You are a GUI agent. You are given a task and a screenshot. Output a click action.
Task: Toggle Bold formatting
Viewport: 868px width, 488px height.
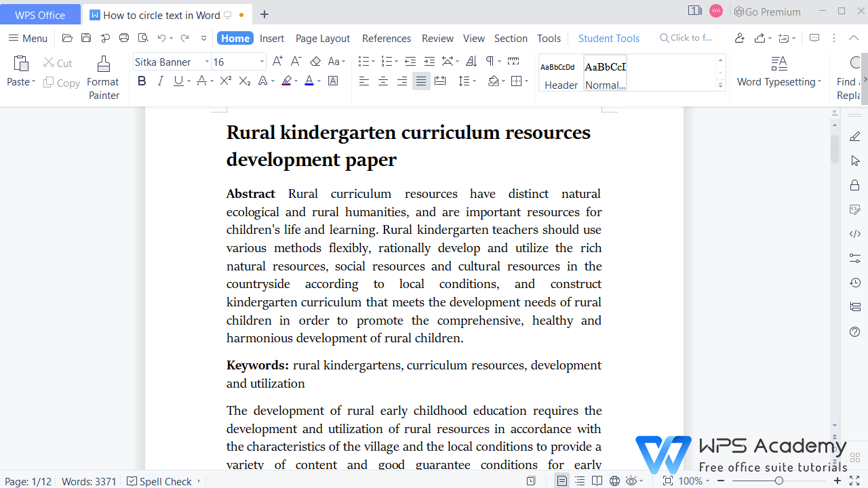click(x=142, y=81)
